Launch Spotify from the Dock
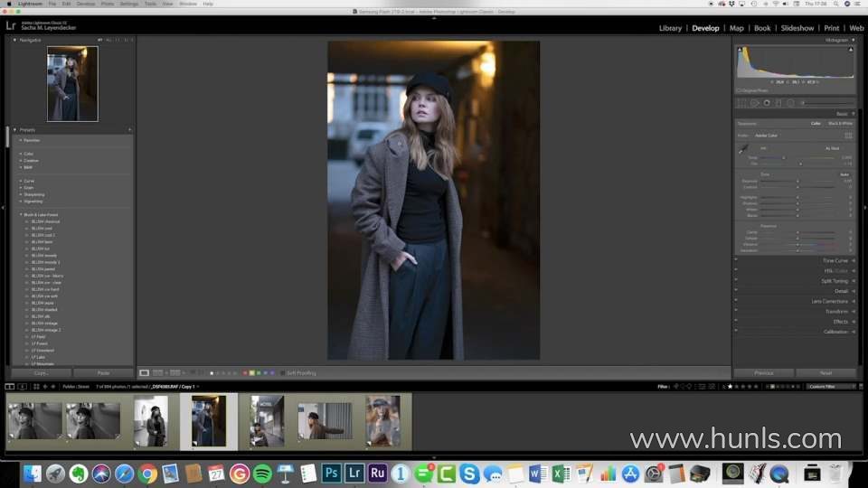The image size is (868, 488). (262, 474)
